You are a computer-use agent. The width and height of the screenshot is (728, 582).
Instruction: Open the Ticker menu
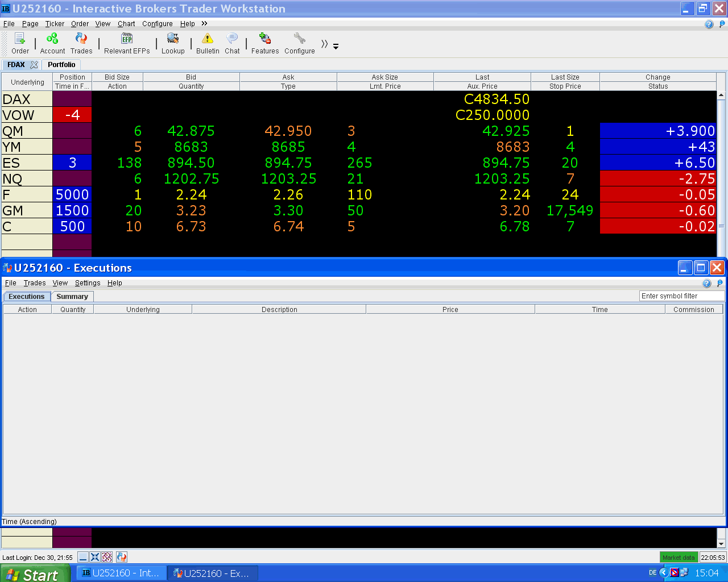tap(55, 24)
